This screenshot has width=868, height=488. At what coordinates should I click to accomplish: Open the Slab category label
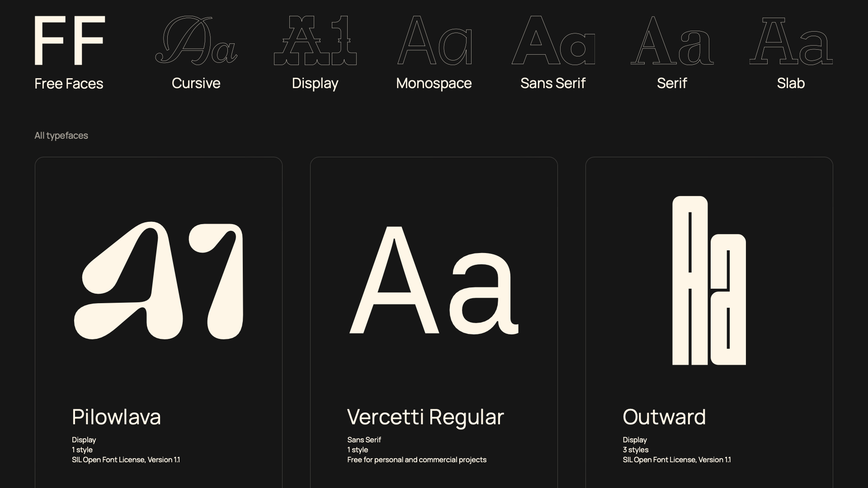point(791,83)
